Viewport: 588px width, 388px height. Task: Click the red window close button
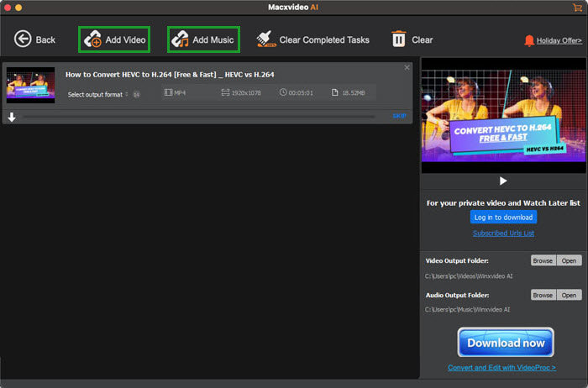(7, 8)
